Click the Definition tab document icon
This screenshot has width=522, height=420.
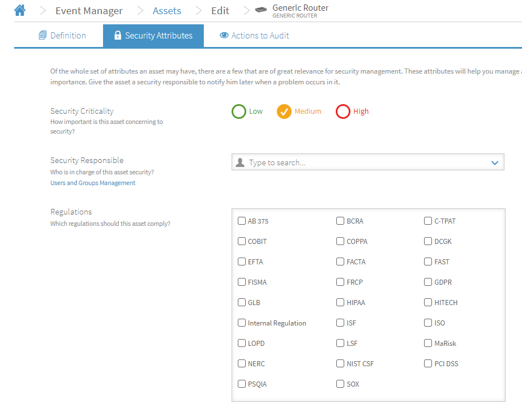click(x=42, y=36)
